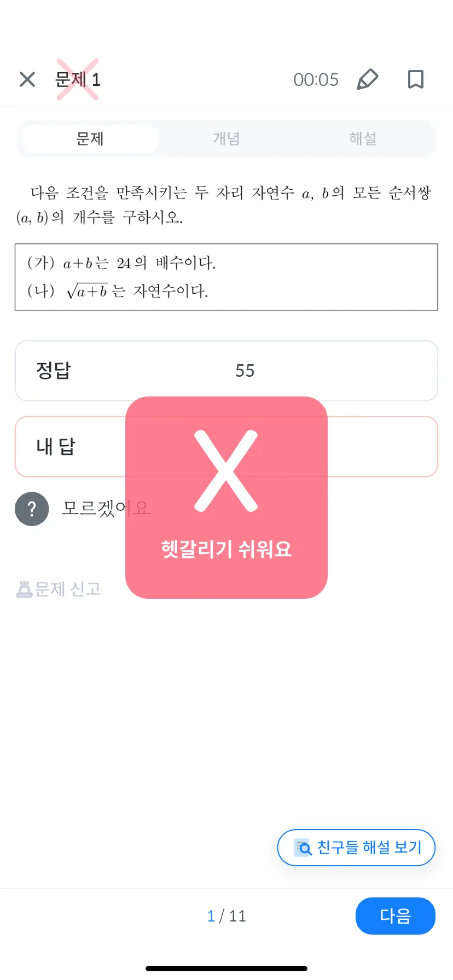The image size is (453, 980).
Task: Go to the next problem with 다음
Action: pos(395,916)
